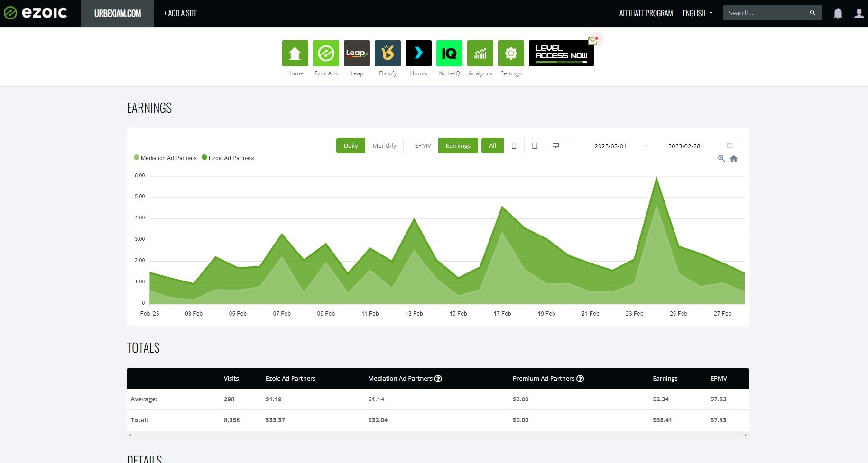
Task: Filter chart by desktop device icon
Action: (x=555, y=145)
